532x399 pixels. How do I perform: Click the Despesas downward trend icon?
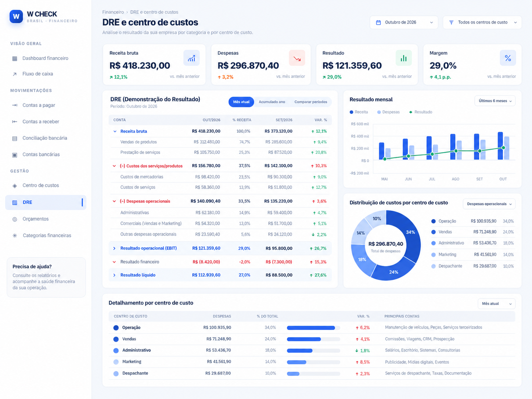297,58
